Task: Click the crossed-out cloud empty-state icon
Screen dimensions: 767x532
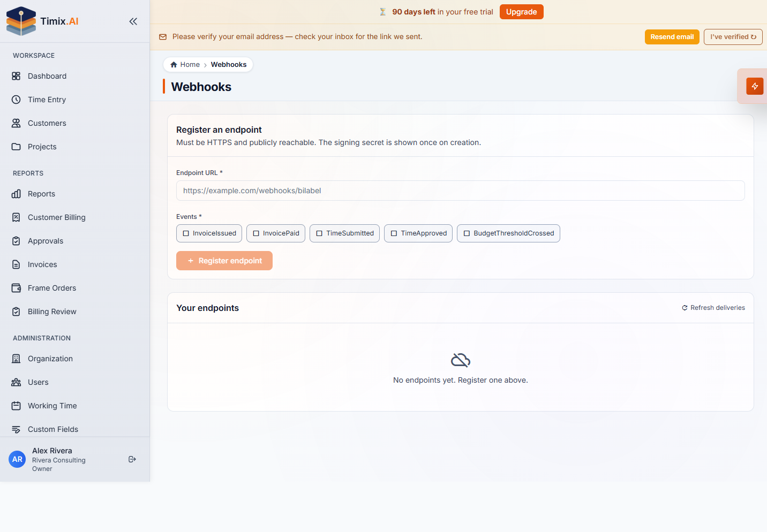Action: point(461,360)
